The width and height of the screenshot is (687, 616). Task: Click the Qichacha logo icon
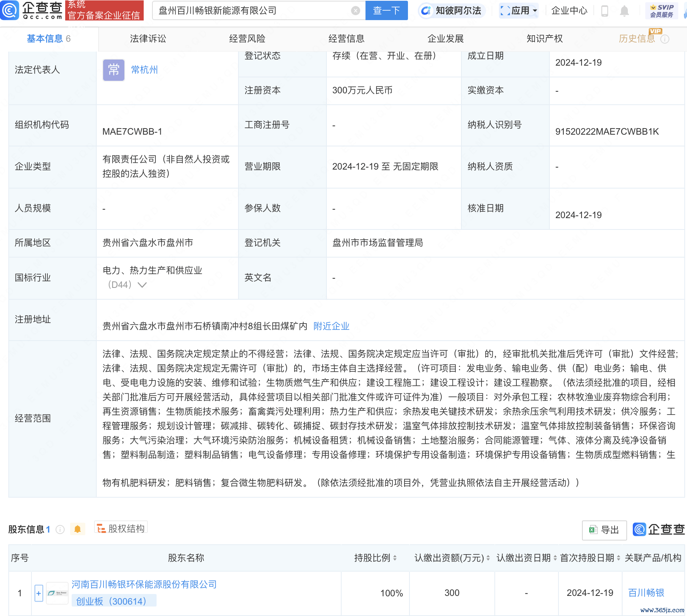click(x=10, y=10)
